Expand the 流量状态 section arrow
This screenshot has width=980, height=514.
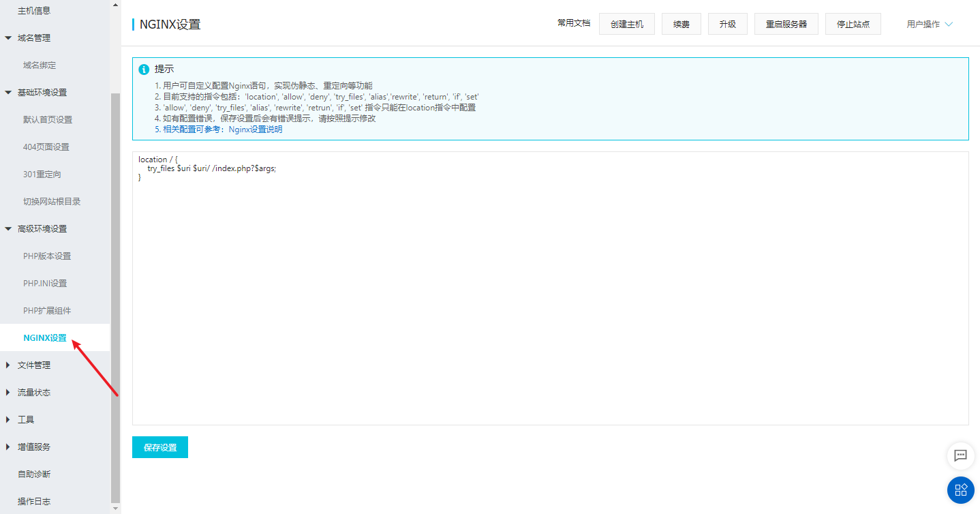[x=8, y=393]
